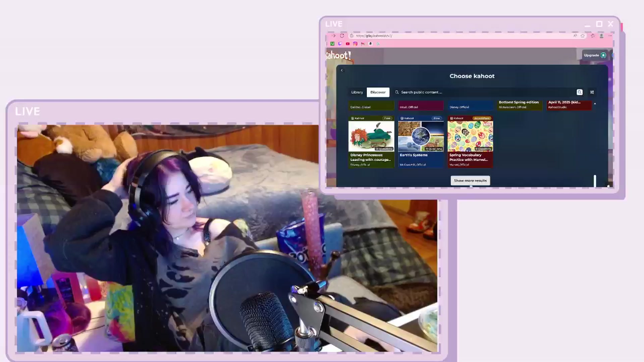Click the Kahoot! logo
This screenshot has height=362, width=644.
click(x=339, y=55)
